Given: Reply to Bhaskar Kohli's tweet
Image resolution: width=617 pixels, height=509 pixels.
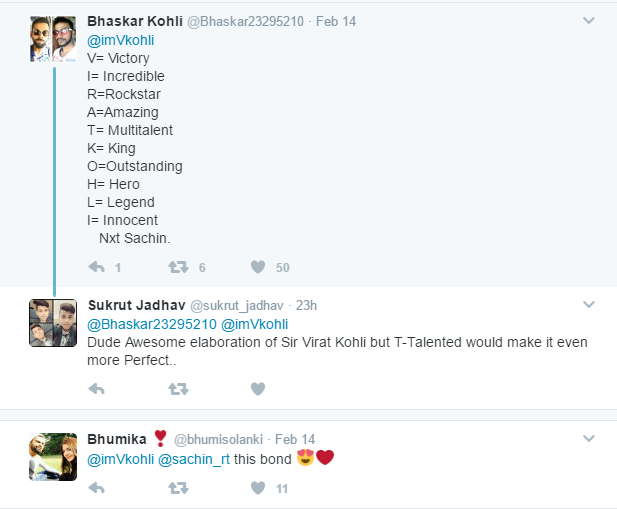Looking at the screenshot, I should tap(97, 267).
